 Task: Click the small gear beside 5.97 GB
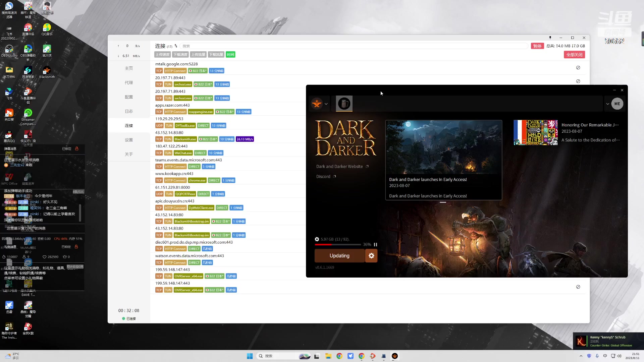tap(317, 239)
